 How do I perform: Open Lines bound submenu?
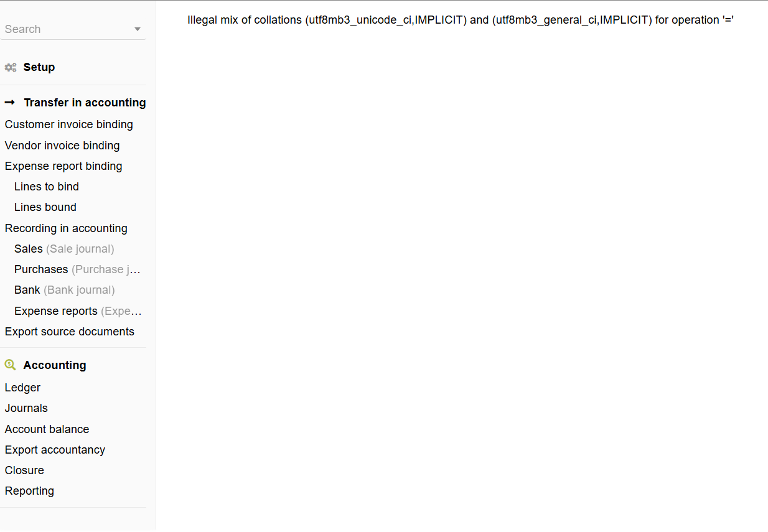[45, 207]
